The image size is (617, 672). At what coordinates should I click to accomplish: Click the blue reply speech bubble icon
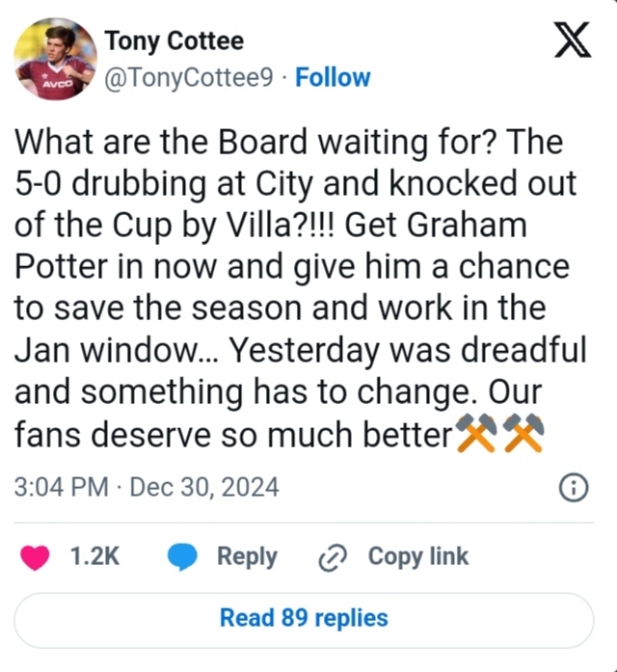point(182,556)
